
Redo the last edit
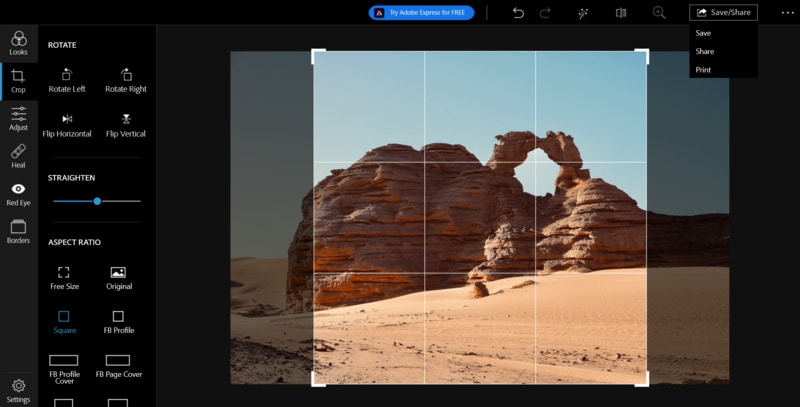[545, 13]
